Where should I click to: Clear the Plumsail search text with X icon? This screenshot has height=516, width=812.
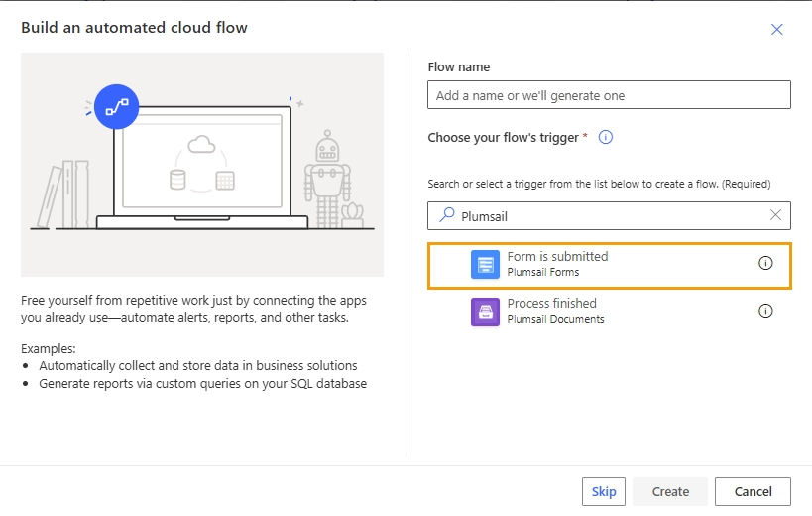775,215
